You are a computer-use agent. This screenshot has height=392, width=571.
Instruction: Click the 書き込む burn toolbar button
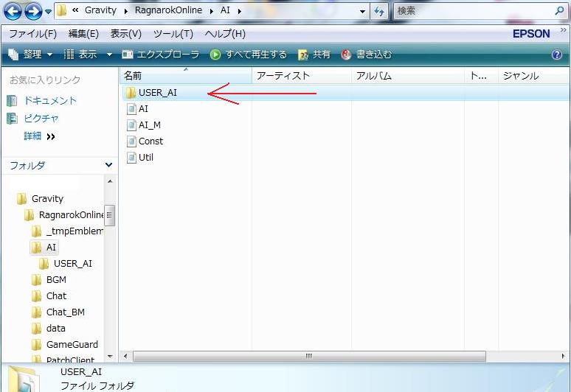tap(367, 55)
